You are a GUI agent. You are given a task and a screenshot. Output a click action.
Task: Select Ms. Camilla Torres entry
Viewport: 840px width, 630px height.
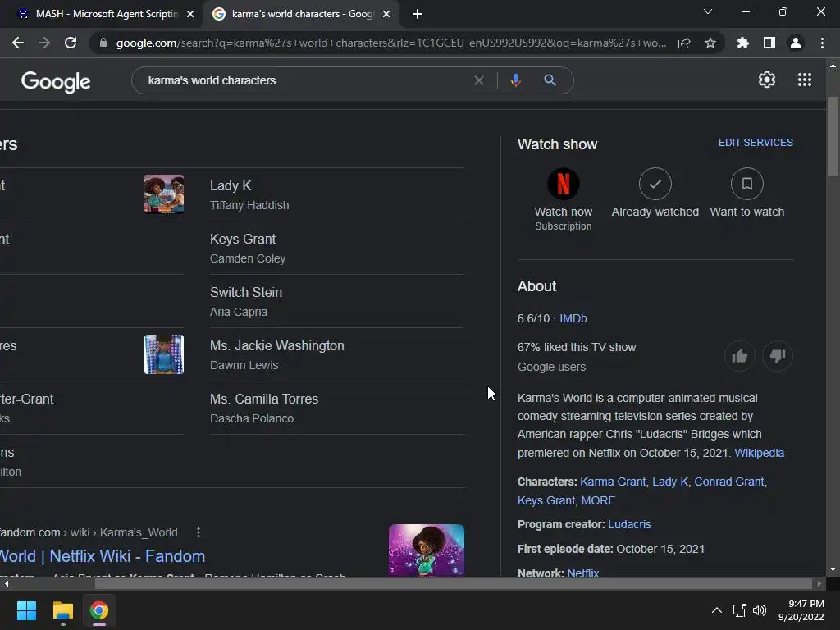pos(337,408)
